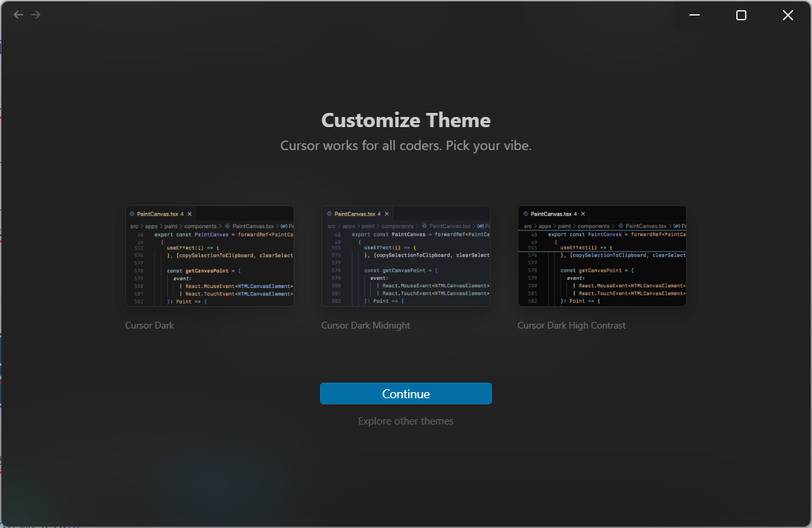Go forward with the right arrow
Image resolution: width=812 pixels, height=528 pixels.
point(36,14)
